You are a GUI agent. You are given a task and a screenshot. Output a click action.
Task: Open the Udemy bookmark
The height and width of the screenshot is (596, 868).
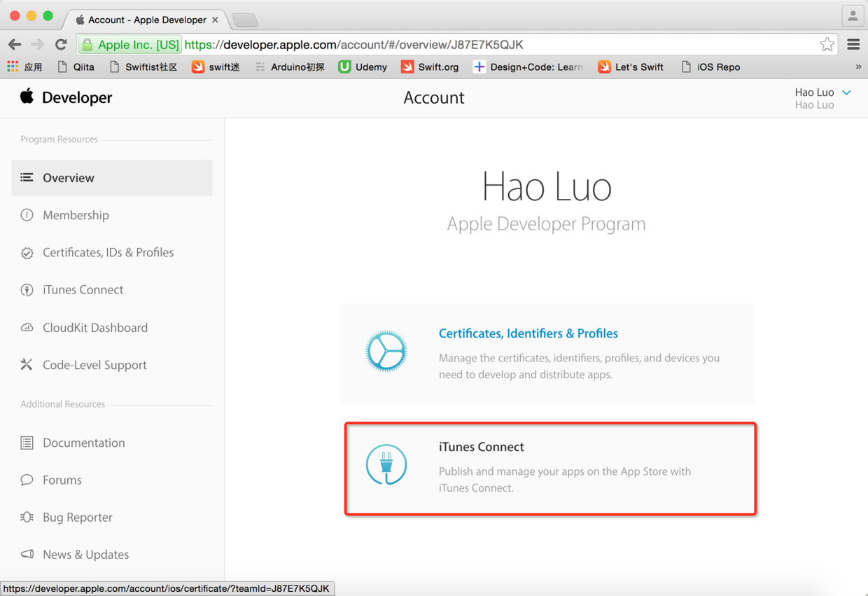click(363, 67)
